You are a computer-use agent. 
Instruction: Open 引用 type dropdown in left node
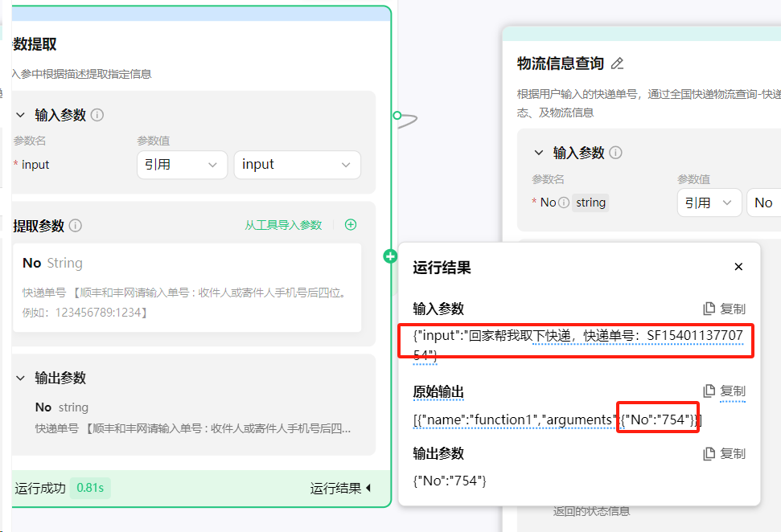tap(183, 165)
